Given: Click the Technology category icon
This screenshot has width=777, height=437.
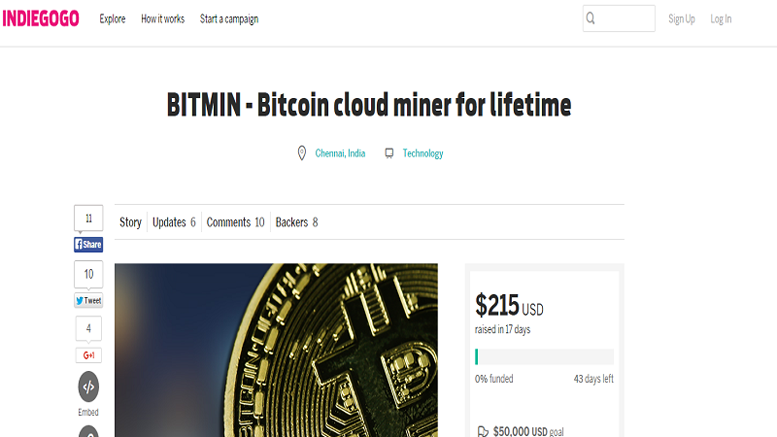Looking at the screenshot, I should click(389, 153).
